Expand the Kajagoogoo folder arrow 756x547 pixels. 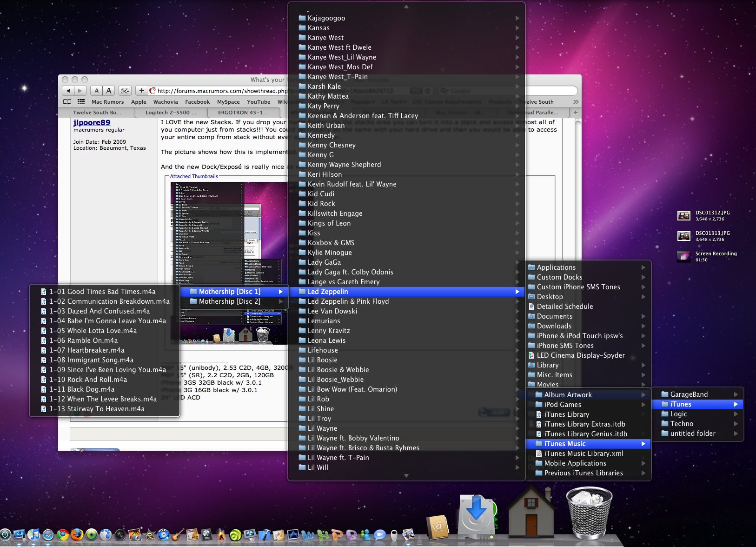517,18
